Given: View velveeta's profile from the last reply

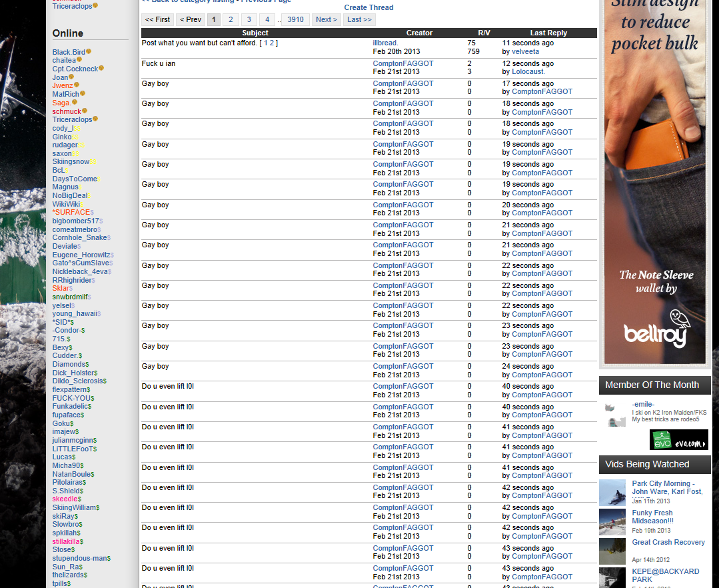Looking at the screenshot, I should (525, 51).
